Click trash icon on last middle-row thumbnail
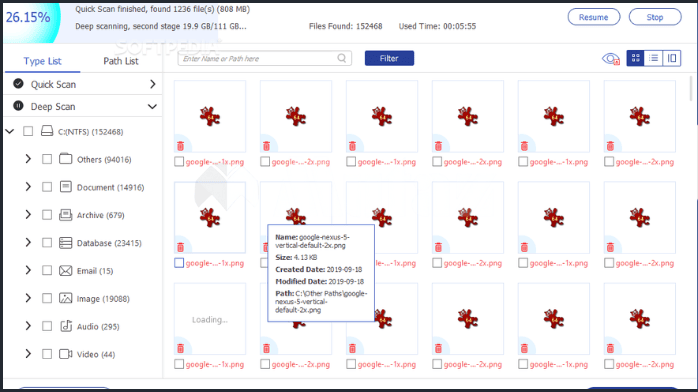 point(610,247)
